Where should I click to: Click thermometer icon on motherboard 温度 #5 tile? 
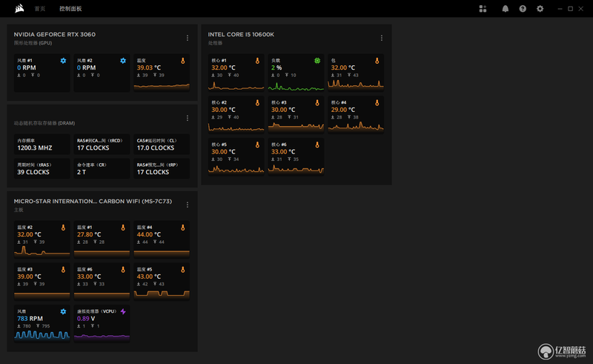[182, 269]
